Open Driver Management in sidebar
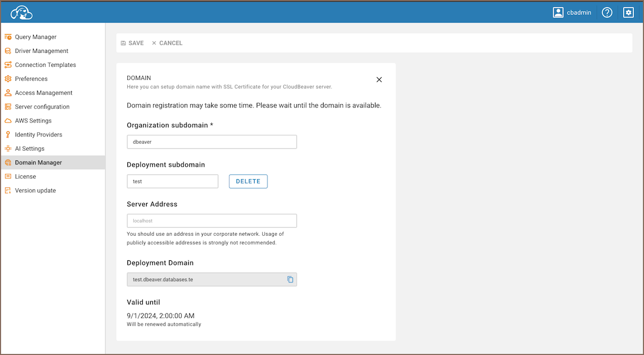 coord(42,51)
